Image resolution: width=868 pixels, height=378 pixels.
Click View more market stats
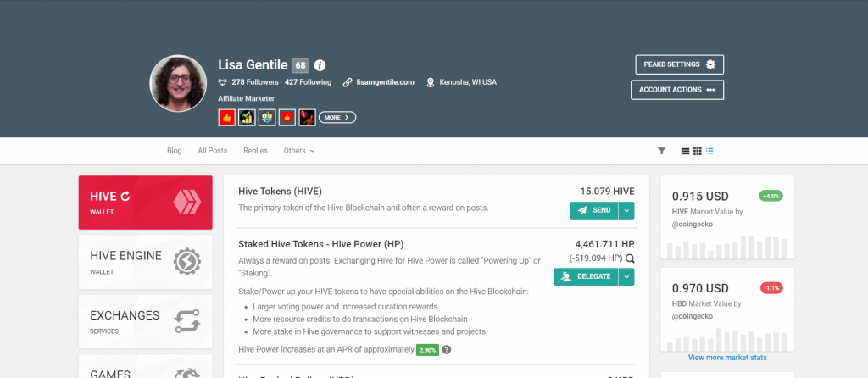coord(727,358)
